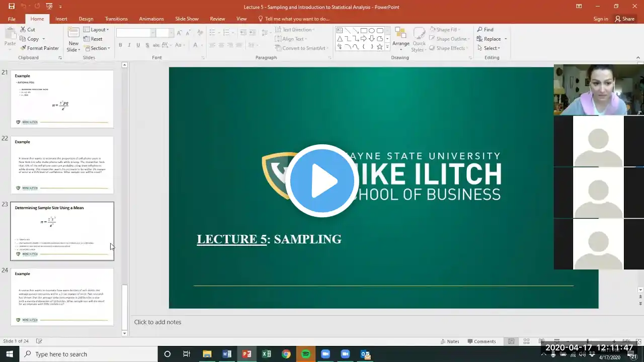Pick the Isosceles Triangle shape

340,39
